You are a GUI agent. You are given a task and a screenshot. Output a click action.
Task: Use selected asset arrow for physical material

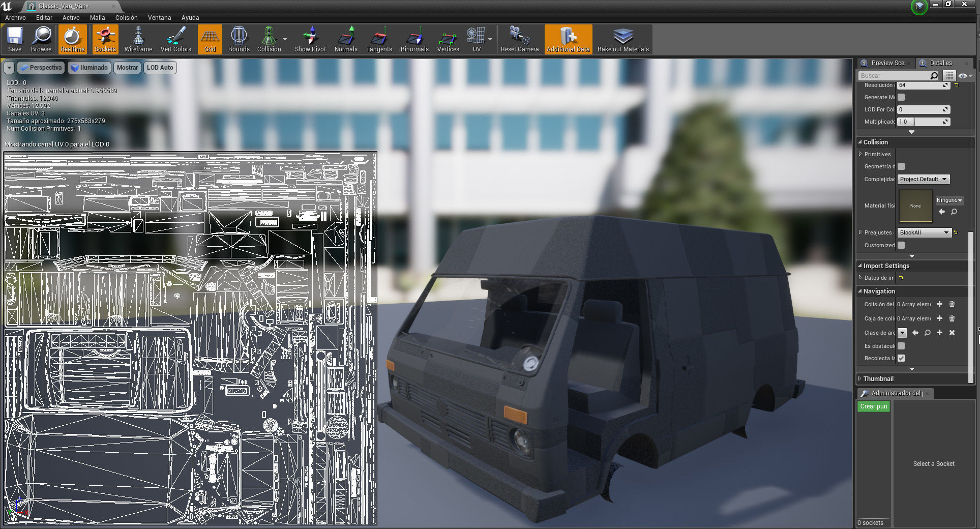[x=942, y=212]
